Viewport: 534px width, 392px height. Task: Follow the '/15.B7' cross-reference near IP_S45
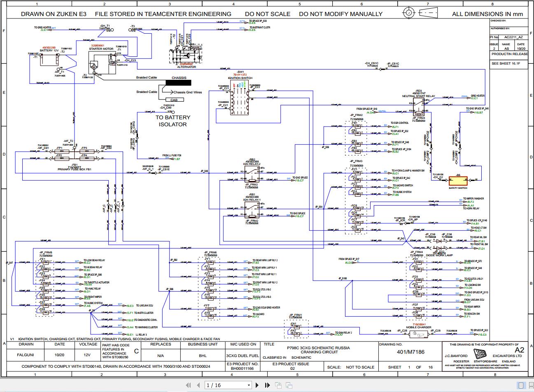coord(478,112)
